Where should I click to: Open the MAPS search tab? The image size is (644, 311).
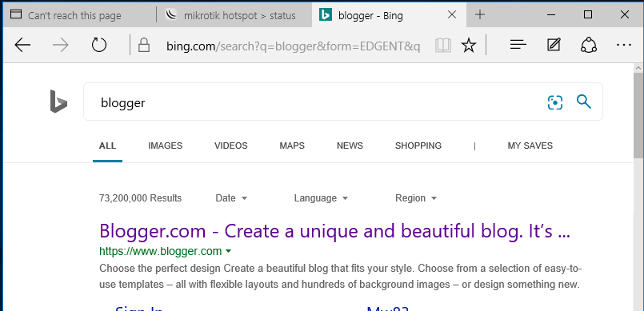[x=292, y=146]
